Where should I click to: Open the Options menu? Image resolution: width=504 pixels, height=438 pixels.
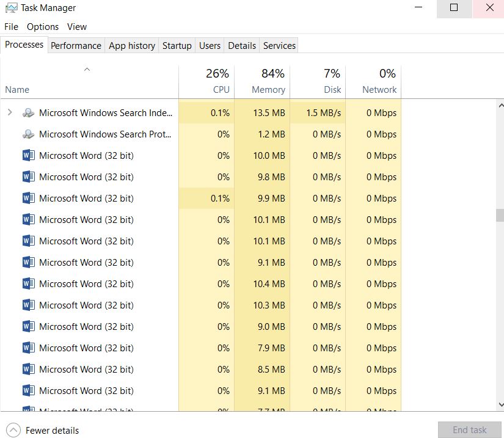(43, 27)
